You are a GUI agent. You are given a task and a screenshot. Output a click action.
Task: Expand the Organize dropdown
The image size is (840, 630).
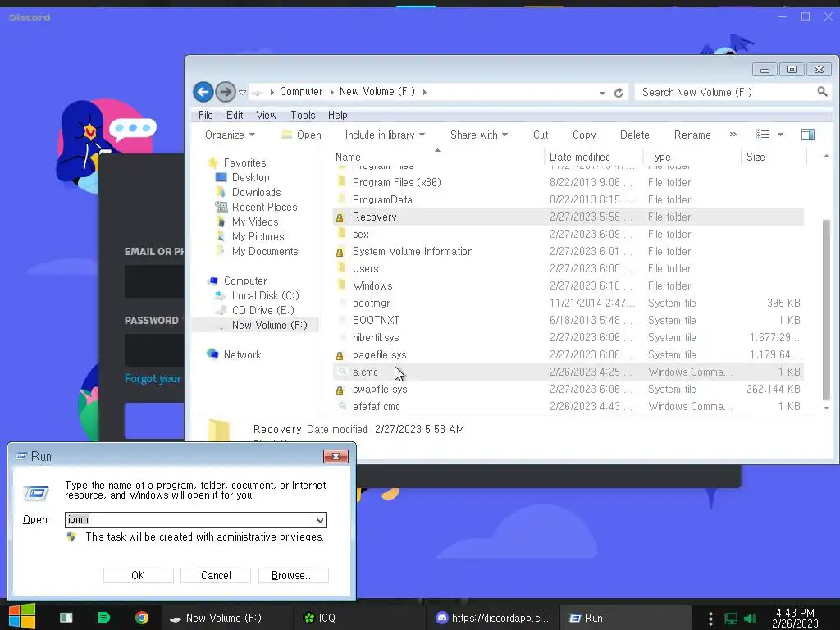coord(230,135)
